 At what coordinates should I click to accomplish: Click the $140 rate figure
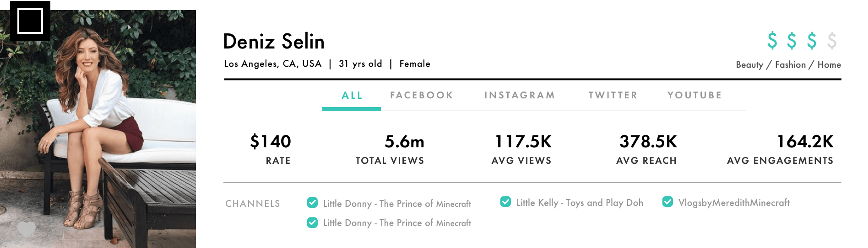[x=271, y=141]
